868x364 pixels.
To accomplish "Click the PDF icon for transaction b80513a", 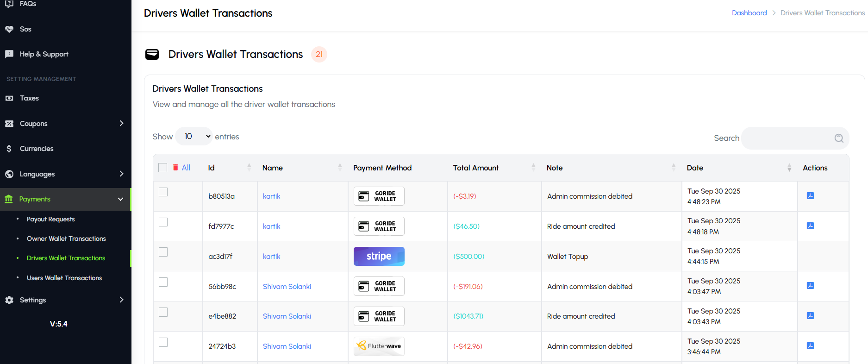I will [x=810, y=196].
